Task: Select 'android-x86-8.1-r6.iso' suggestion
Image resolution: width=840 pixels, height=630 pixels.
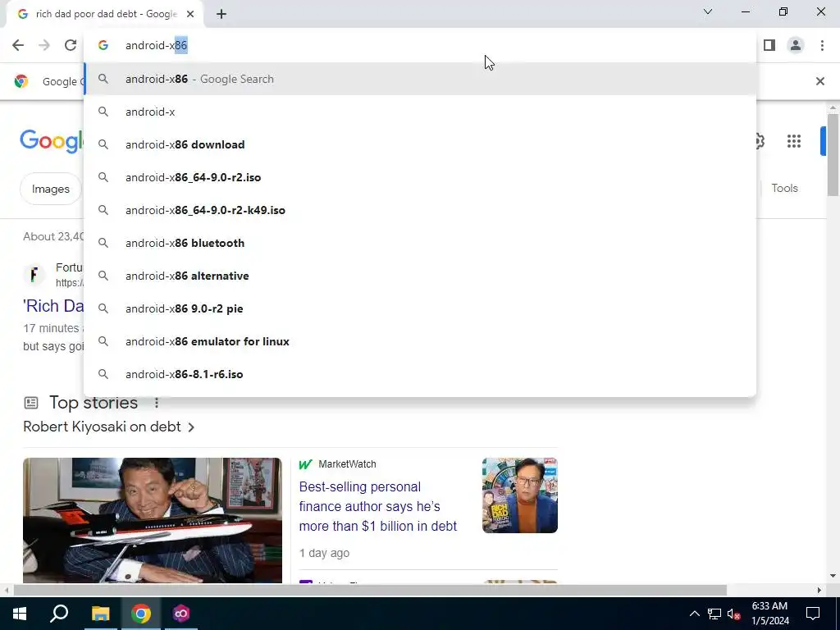Action: tap(420, 374)
